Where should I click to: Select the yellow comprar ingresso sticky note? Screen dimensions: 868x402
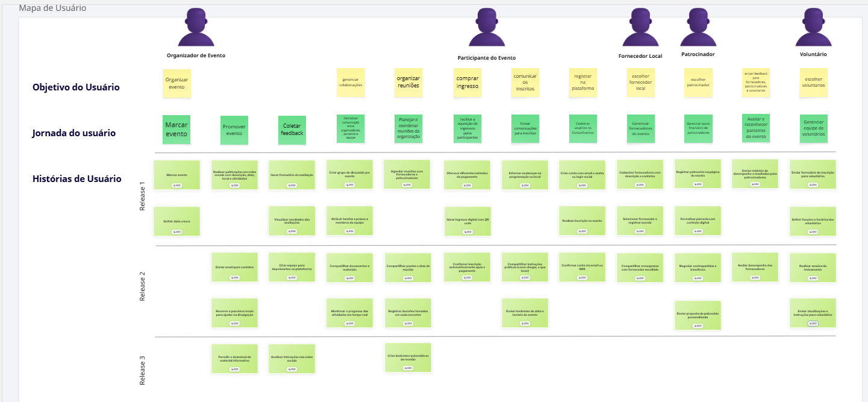coord(467,83)
